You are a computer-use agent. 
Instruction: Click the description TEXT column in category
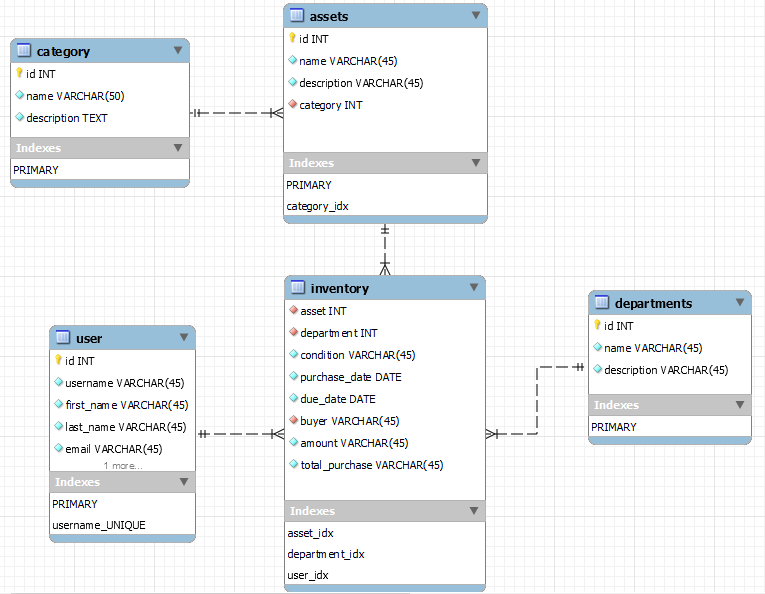coord(66,118)
